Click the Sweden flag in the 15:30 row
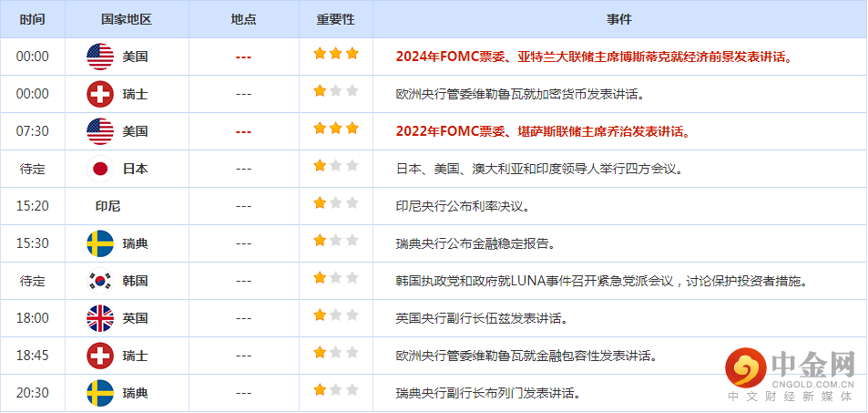This screenshot has height=413, width=868. 100,243
